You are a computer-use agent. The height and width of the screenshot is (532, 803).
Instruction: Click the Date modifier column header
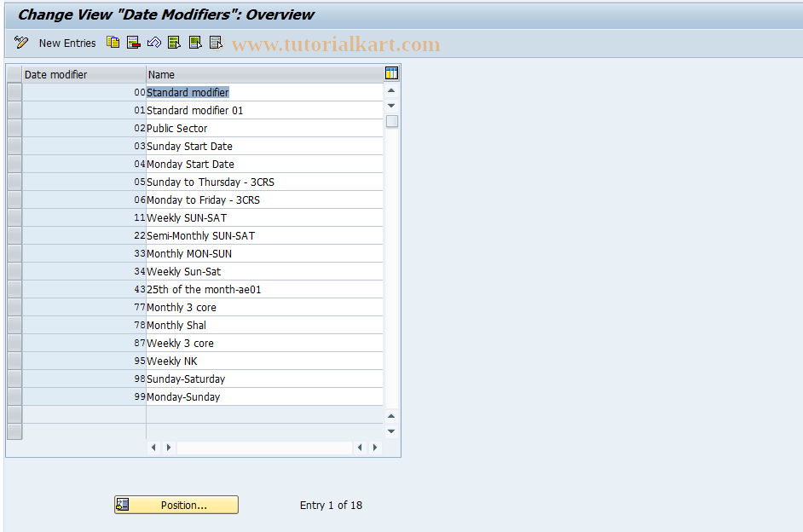click(84, 74)
